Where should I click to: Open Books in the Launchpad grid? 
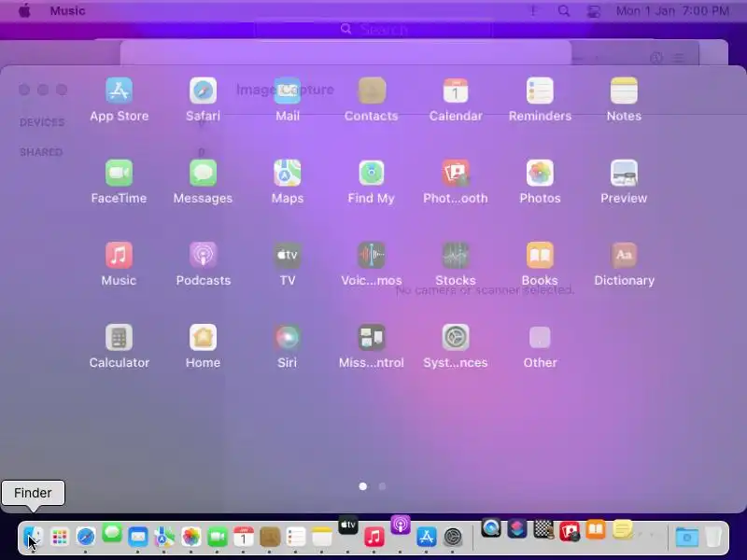pos(540,255)
